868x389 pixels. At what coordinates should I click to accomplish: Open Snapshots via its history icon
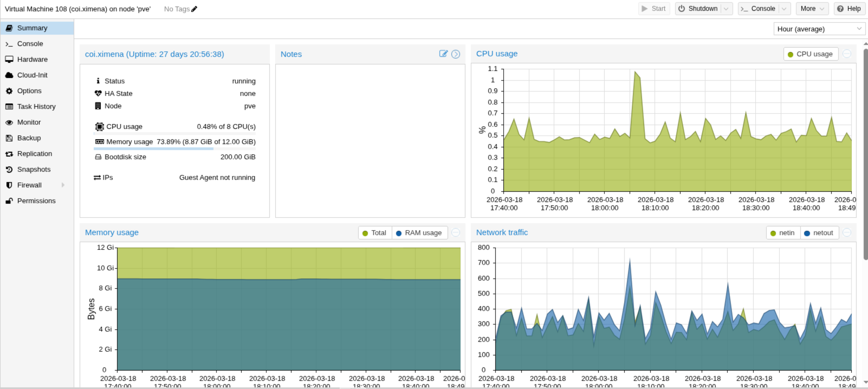pos(9,169)
